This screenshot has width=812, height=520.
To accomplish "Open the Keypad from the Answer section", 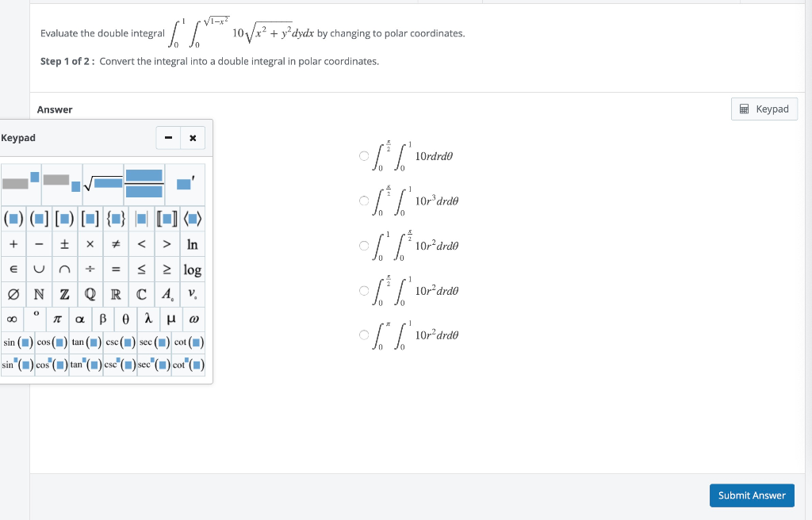I will click(764, 109).
